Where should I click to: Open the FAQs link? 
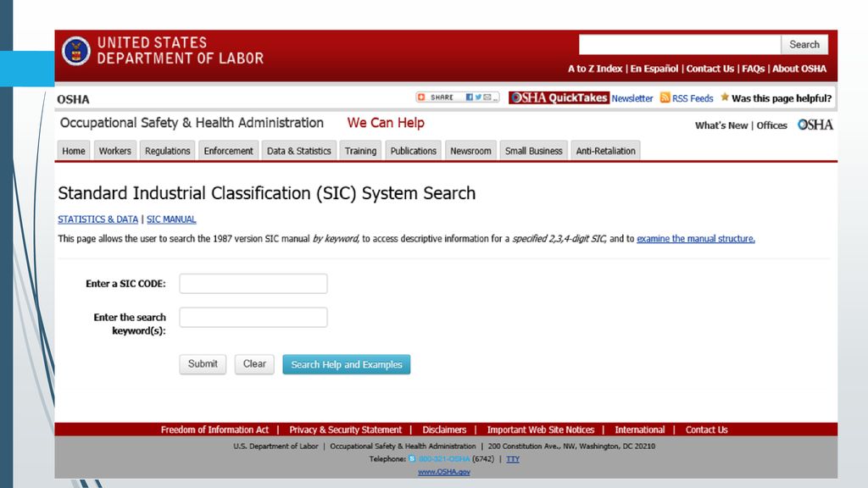753,69
